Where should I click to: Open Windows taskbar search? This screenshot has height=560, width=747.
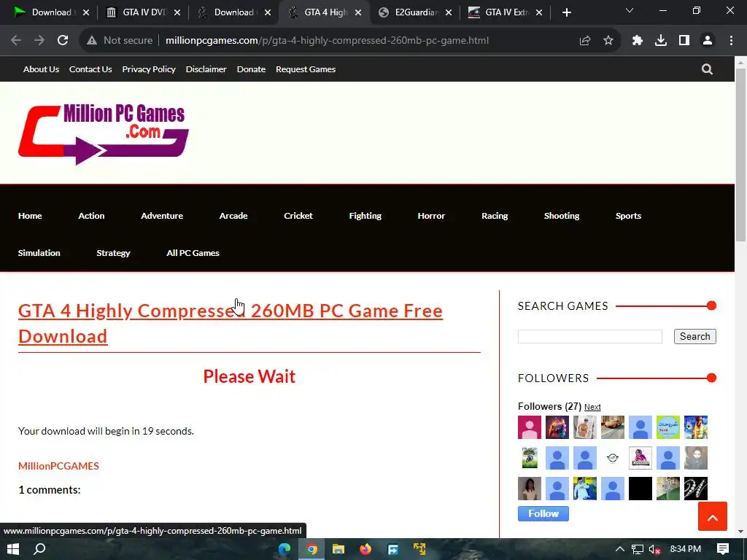[40, 549]
